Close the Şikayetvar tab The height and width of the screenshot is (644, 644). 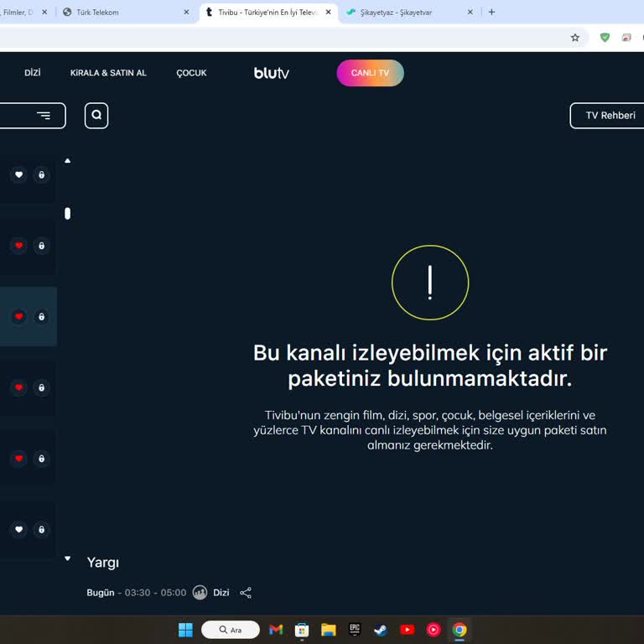coord(470,13)
